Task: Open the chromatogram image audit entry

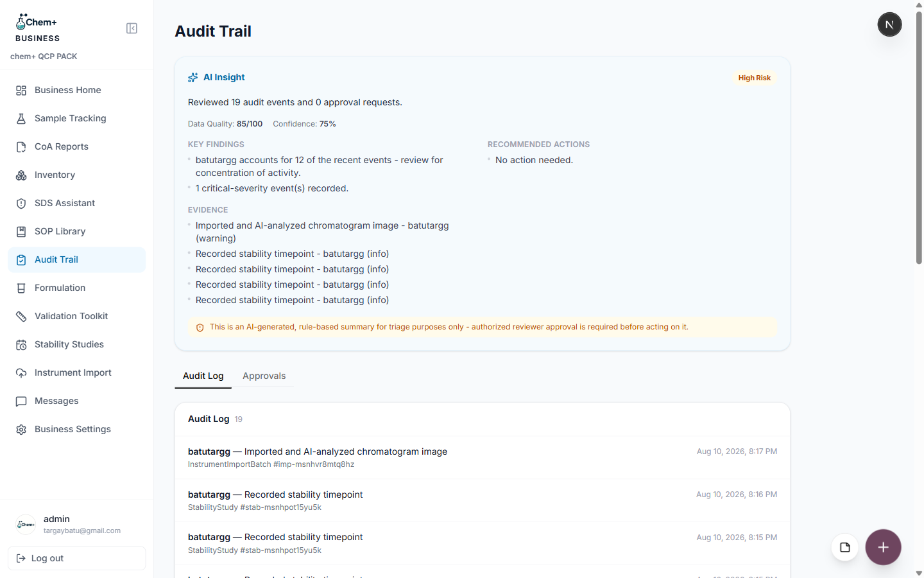Action: click(483, 458)
